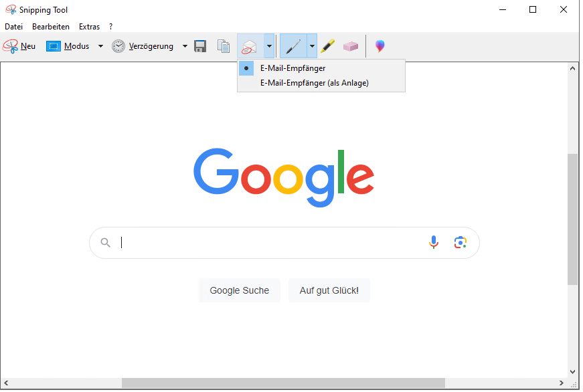Maximize the Snipping Tool window
This screenshot has height=392, width=583.
tap(533, 9)
